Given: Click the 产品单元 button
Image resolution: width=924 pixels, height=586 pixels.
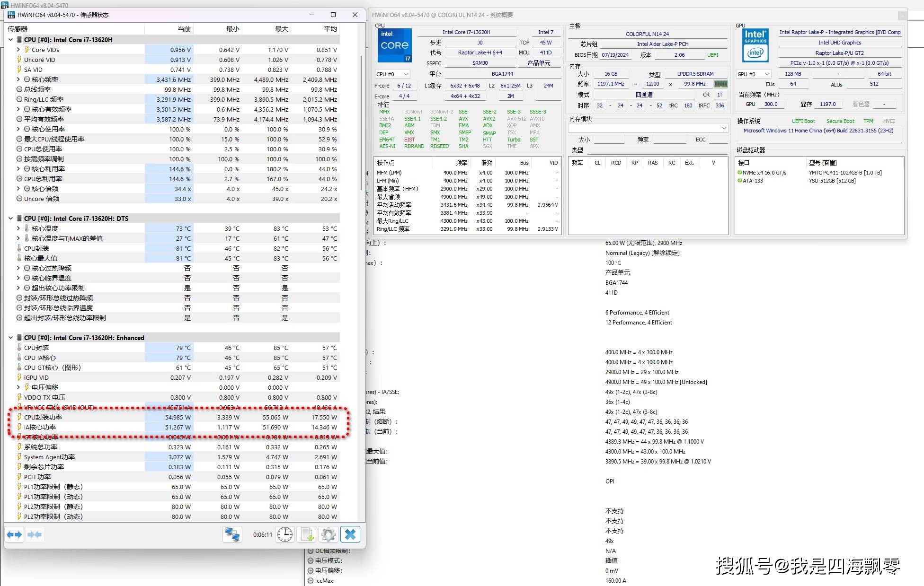Looking at the screenshot, I should coord(539,63).
